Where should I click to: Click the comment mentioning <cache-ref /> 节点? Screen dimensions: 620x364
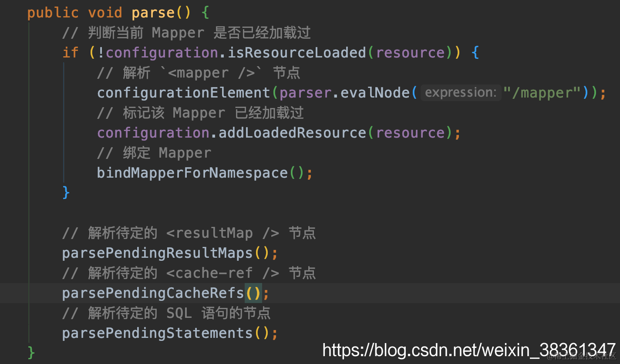189,273
